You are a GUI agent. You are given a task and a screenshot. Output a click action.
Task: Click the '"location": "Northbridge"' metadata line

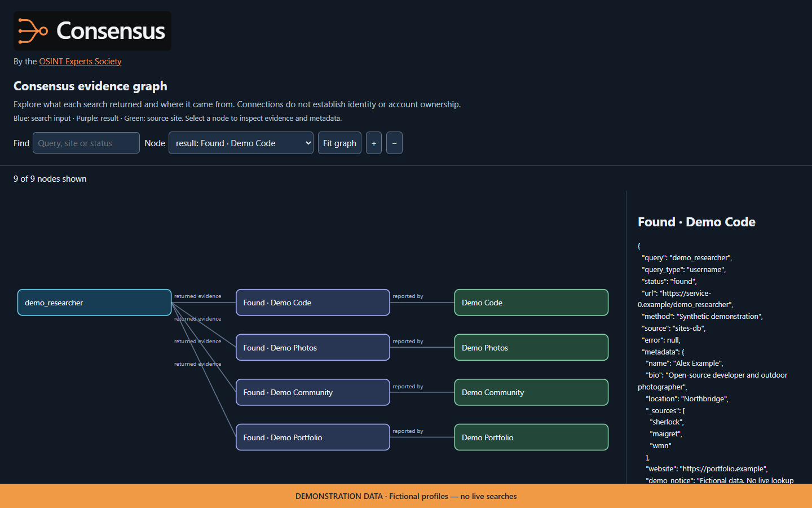pyautogui.click(x=687, y=398)
